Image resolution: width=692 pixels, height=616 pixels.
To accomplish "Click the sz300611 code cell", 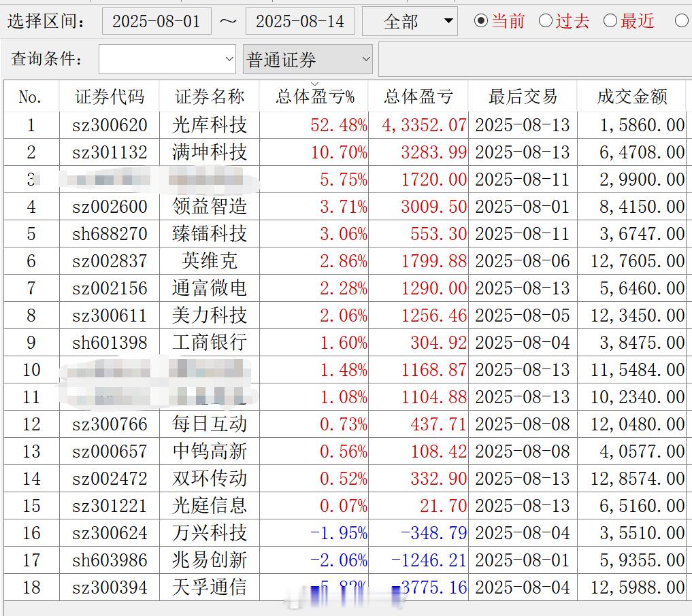I will click(110, 315).
